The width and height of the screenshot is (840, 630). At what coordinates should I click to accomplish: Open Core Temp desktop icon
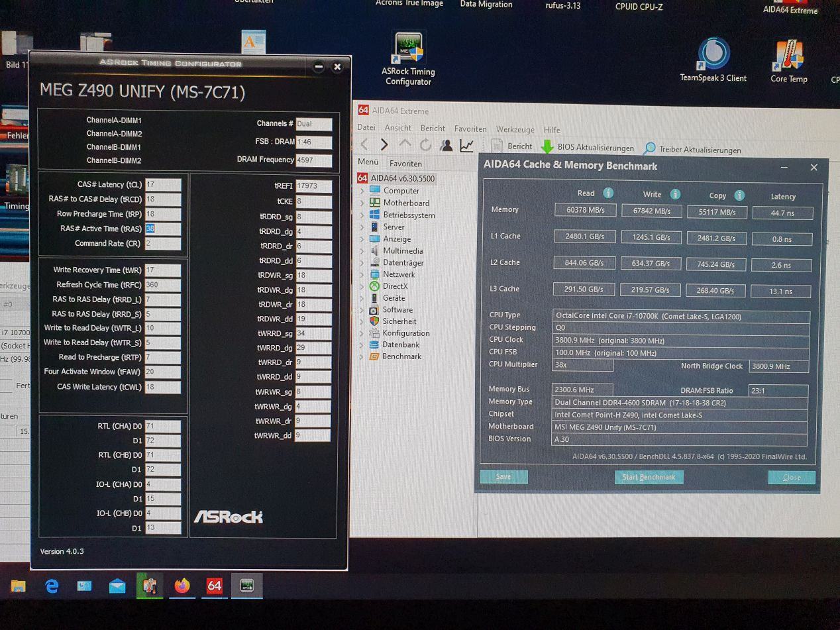click(788, 62)
